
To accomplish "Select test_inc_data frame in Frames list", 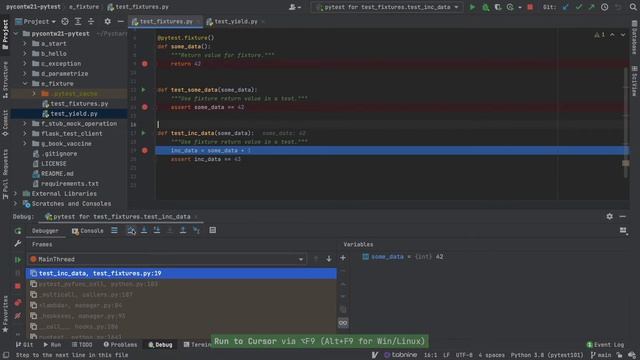I will [x=182, y=273].
